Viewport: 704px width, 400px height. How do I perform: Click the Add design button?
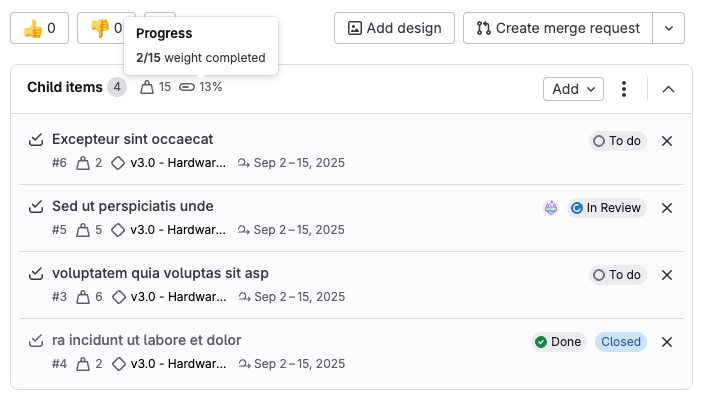(394, 28)
